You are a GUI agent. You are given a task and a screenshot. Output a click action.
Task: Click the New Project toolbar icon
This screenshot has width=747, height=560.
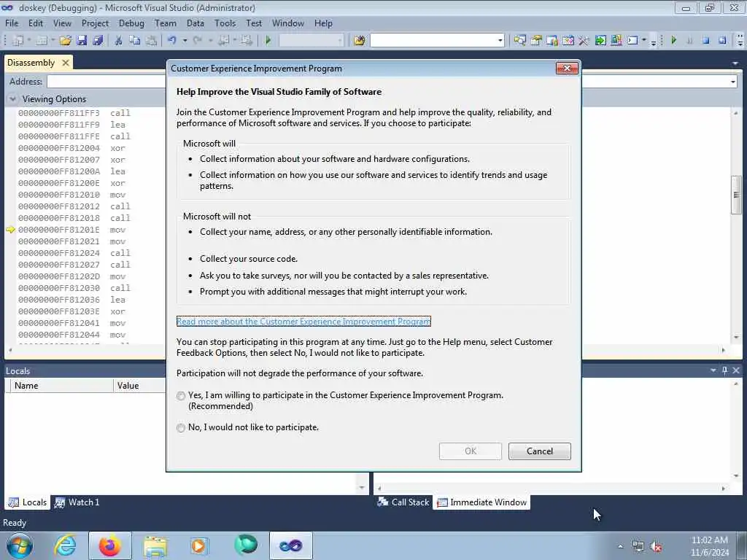[x=18, y=41]
